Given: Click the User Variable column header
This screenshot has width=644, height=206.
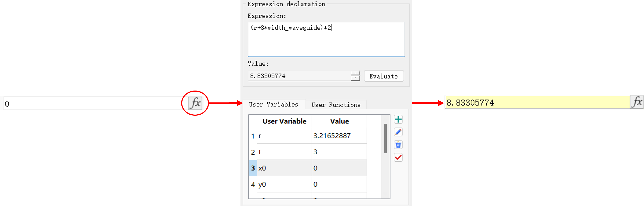Looking at the screenshot, I should (x=284, y=121).
